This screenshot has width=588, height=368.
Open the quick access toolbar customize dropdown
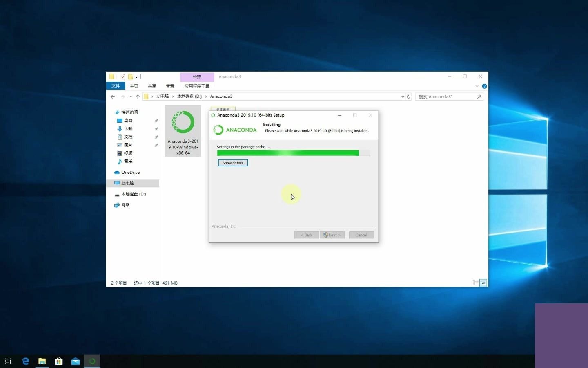(136, 76)
